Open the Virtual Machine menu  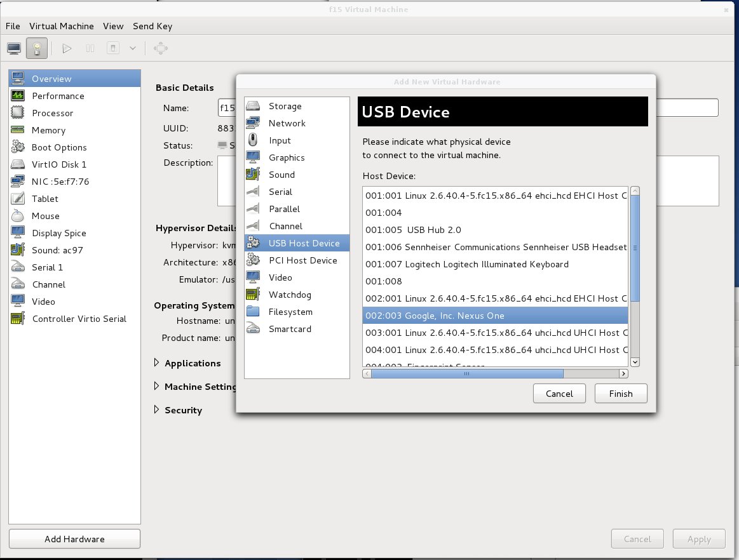[x=61, y=27]
